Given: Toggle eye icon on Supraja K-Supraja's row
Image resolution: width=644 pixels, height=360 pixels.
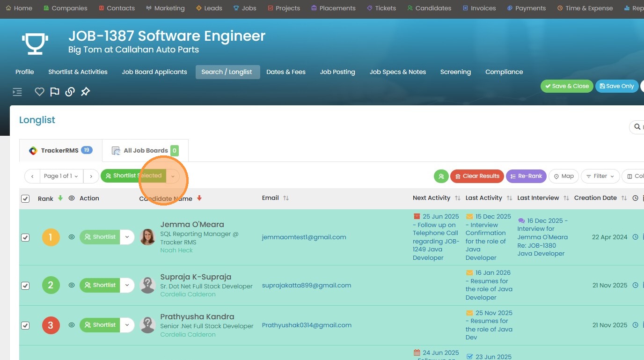Looking at the screenshot, I should (72, 285).
